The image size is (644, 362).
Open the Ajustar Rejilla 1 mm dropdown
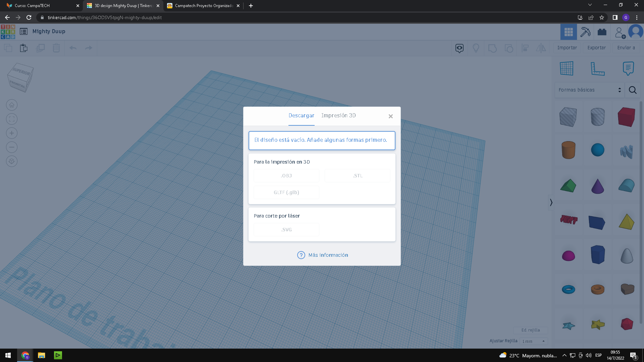click(533, 341)
